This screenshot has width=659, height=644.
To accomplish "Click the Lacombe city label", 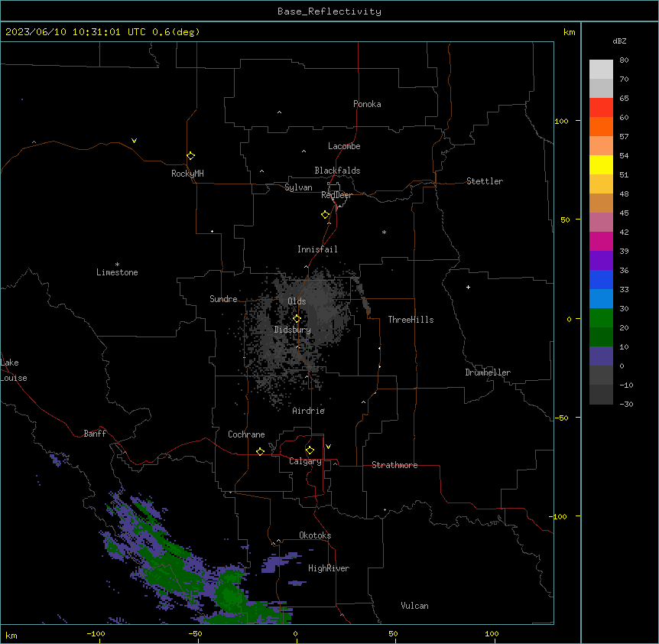I will [344, 146].
